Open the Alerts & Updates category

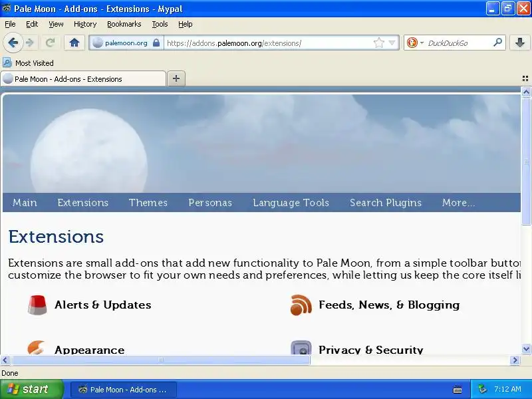click(x=103, y=305)
